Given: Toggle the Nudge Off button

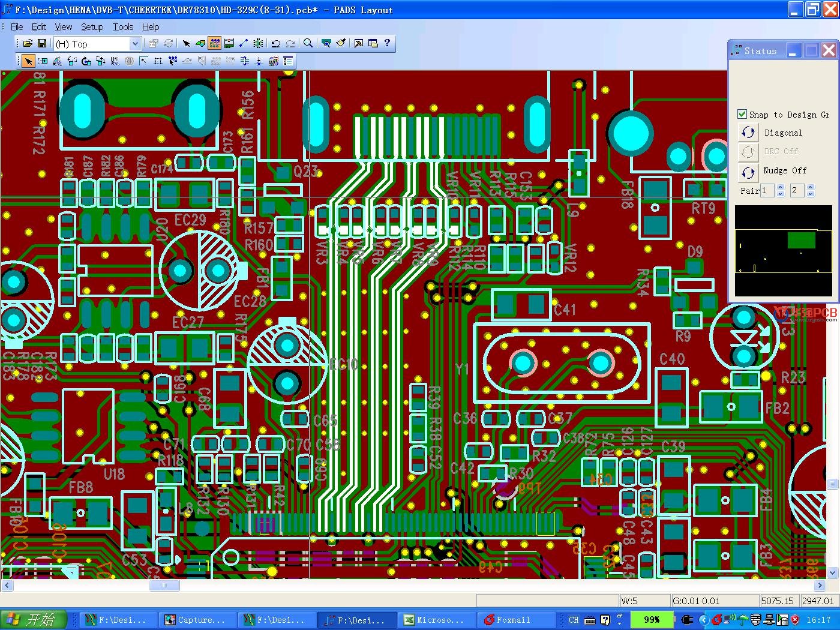Looking at the screenshot, I should (x=748, y=172).
